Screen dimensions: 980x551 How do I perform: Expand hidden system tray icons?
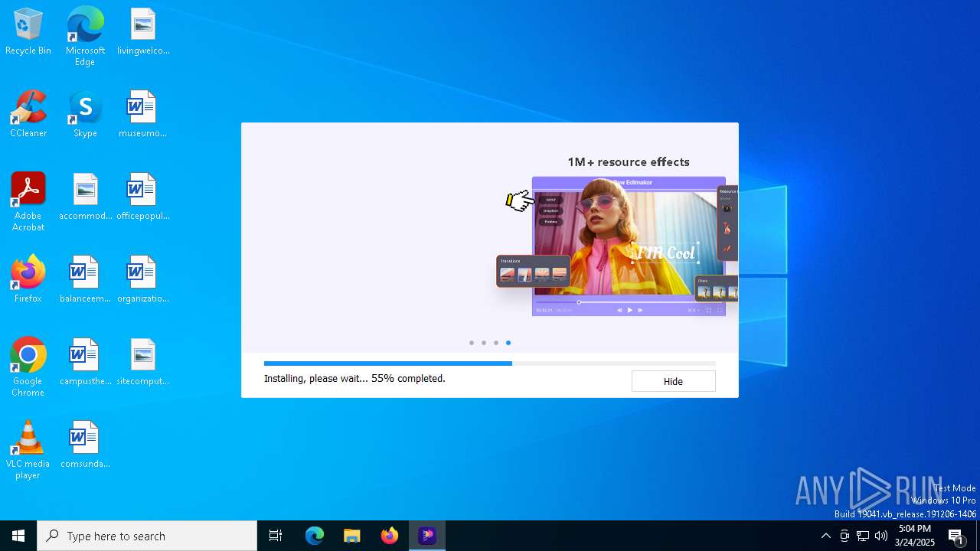coord(825,536)
